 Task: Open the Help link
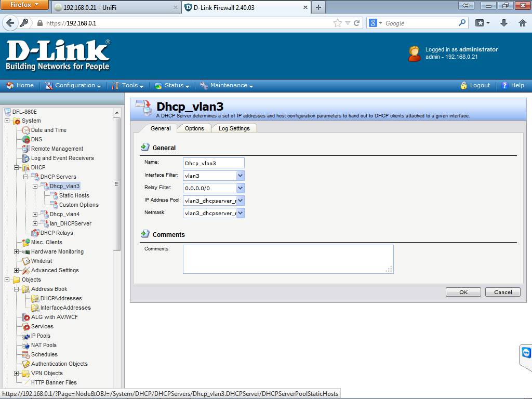(513, 86)
